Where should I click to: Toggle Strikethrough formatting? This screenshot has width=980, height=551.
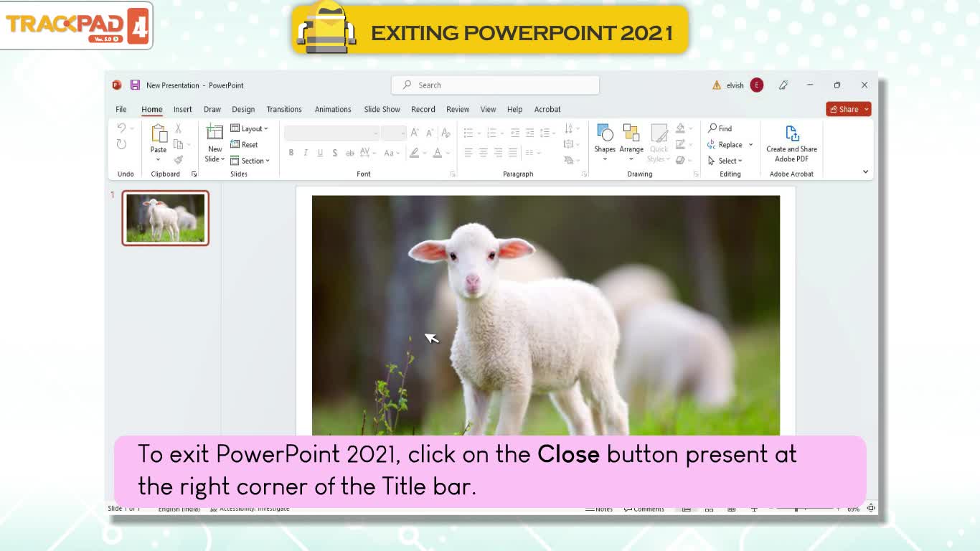350,153
